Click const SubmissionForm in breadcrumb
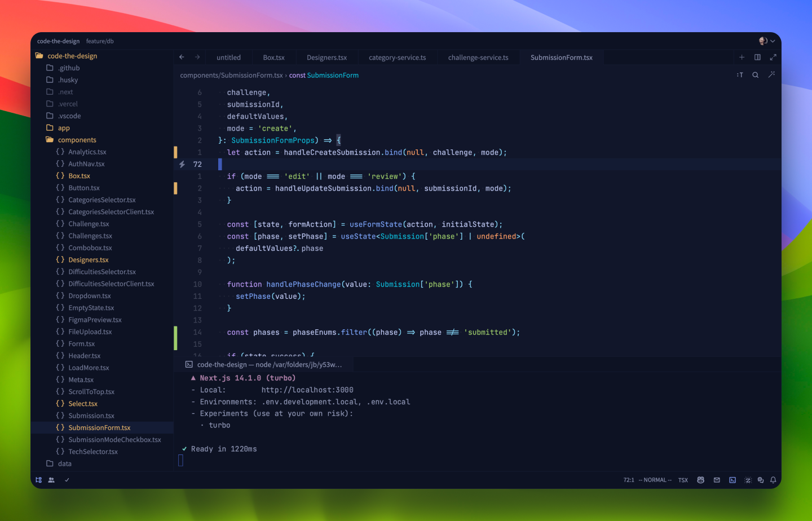Viewport: 812px width, 521px height. [324, 75]
